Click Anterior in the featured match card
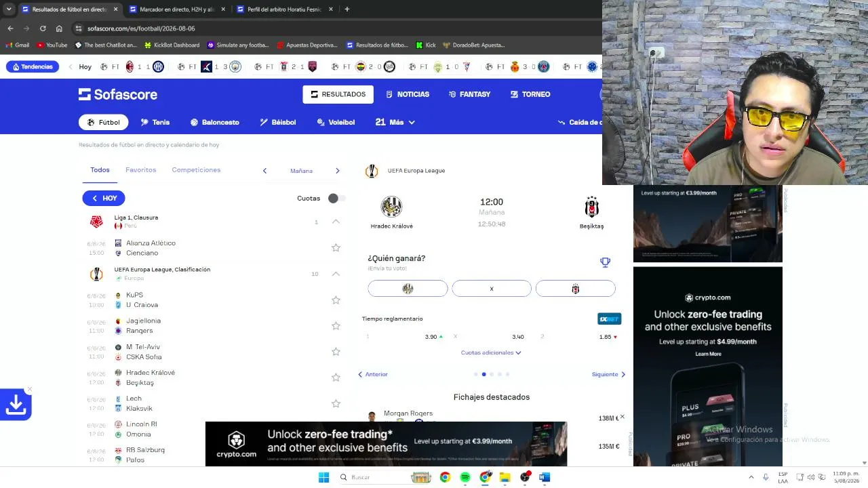The width and height of the screenshot is (868, 488). pyautogui.click(x=372, y=374)
